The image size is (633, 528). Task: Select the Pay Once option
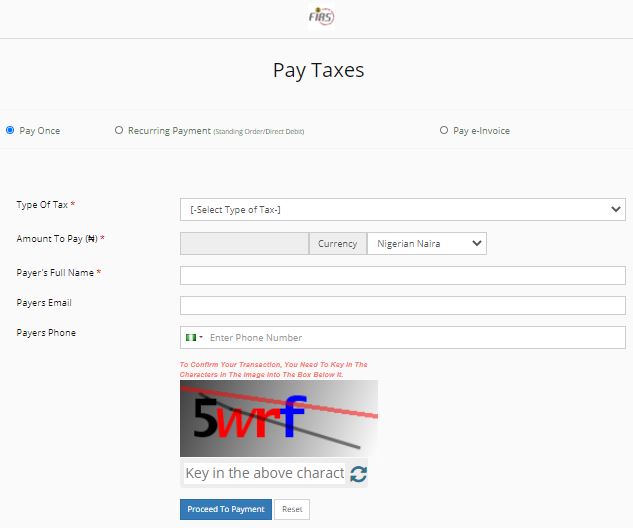[x=10, y=130]
